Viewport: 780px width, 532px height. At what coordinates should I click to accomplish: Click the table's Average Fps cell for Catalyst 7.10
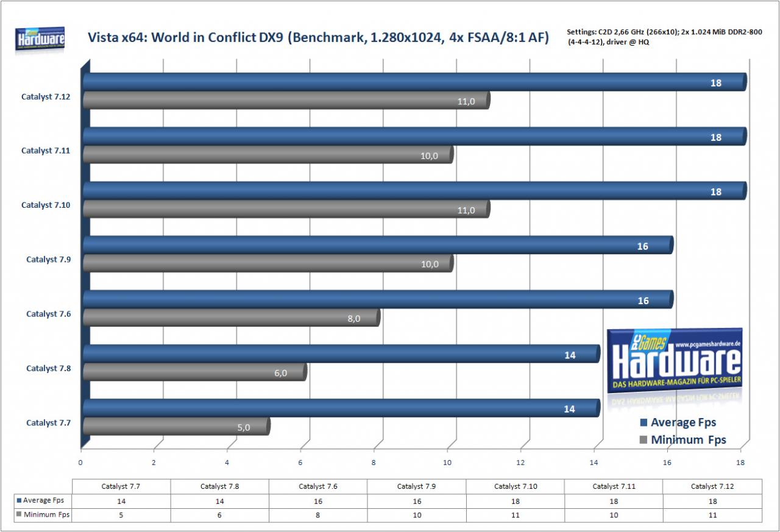click(515, 501)
